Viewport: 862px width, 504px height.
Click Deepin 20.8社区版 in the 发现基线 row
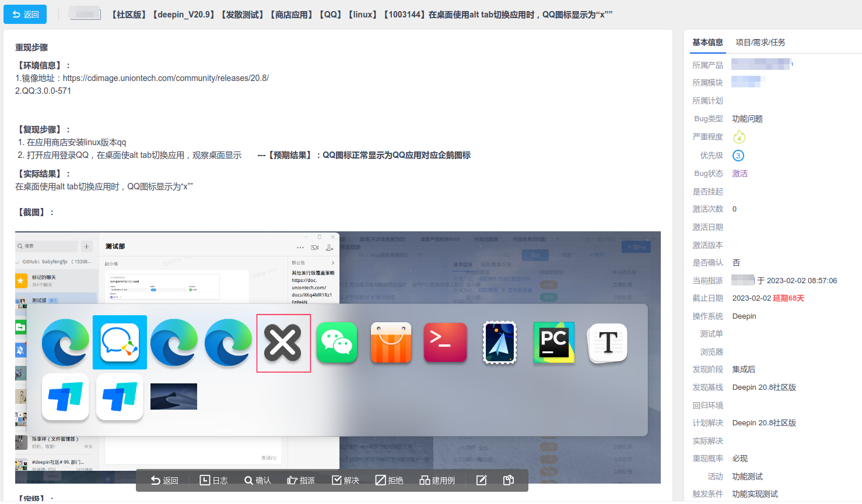[764, 387]
